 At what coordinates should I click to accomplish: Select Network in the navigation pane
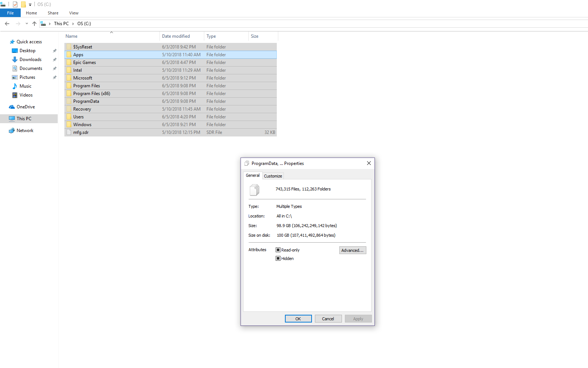(25, 131)
